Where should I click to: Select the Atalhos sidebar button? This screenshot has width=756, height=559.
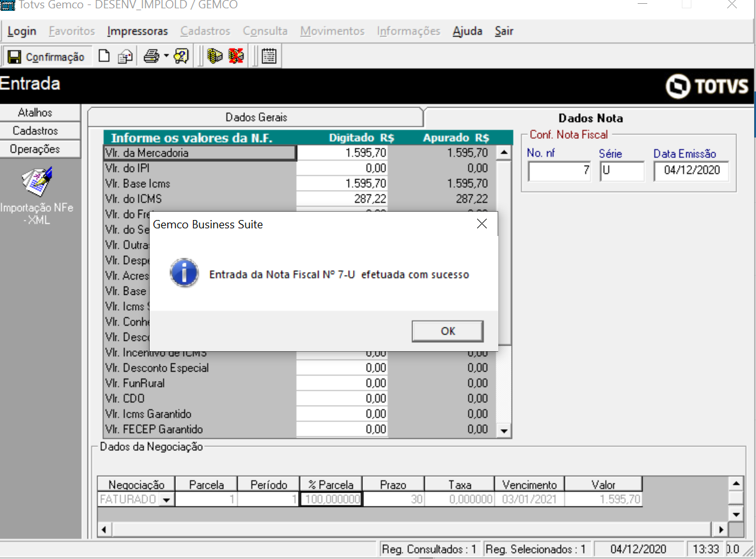click(x=40, y=113)
